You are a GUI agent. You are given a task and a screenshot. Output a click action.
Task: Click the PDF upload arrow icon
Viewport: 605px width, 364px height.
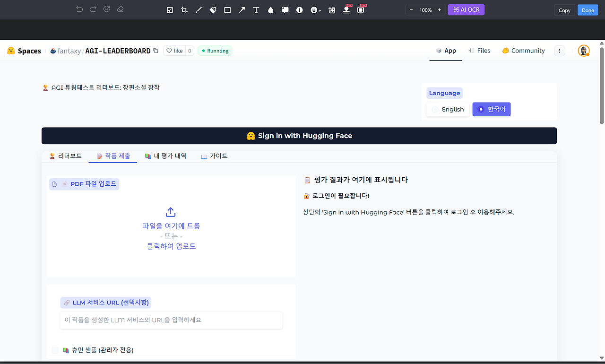171,212
